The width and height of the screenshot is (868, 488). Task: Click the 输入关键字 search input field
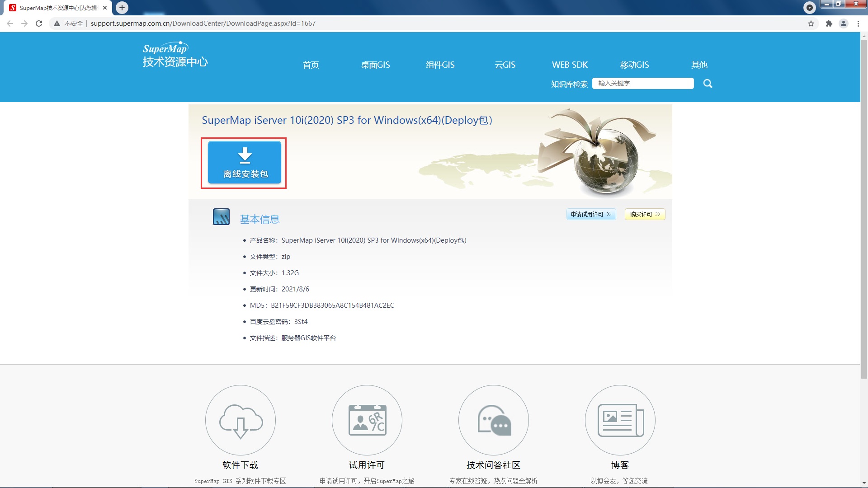coord(643,83)
